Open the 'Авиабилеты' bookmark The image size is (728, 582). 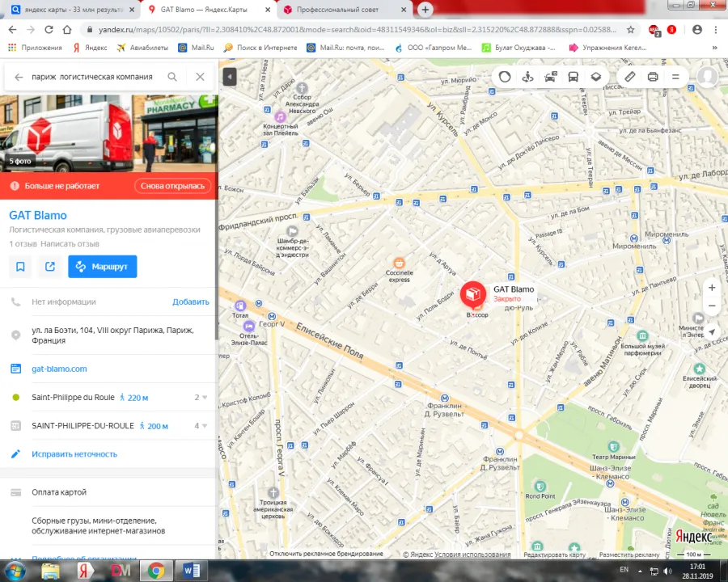[142, 48]
